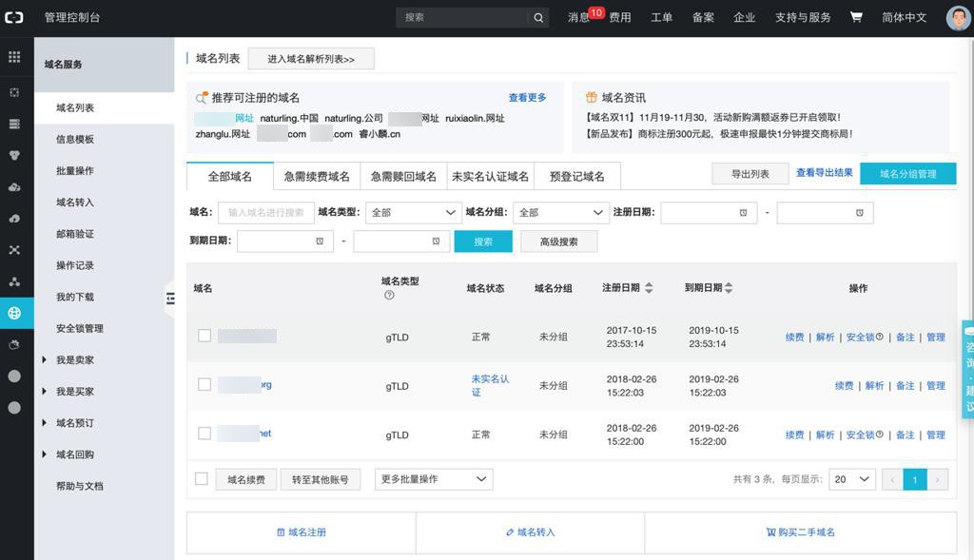Click 进入域名解析列表 button

311,59
